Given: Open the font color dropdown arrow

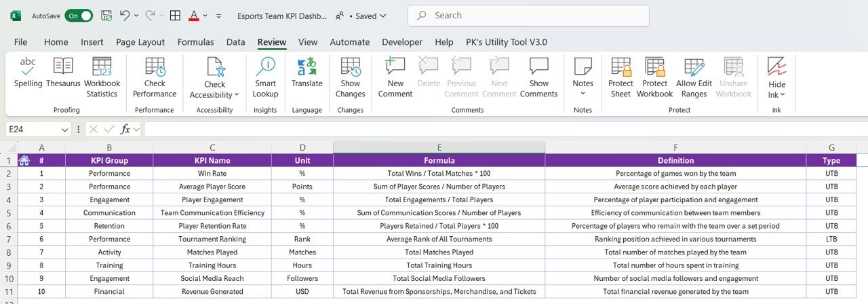Looking at the screenshot, I should click(206, 15).
